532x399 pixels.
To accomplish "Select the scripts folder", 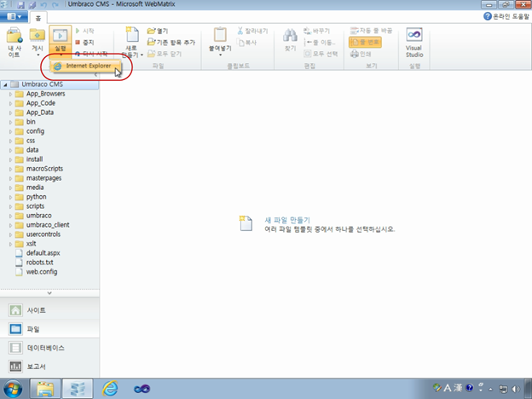I will coord(35,206).
